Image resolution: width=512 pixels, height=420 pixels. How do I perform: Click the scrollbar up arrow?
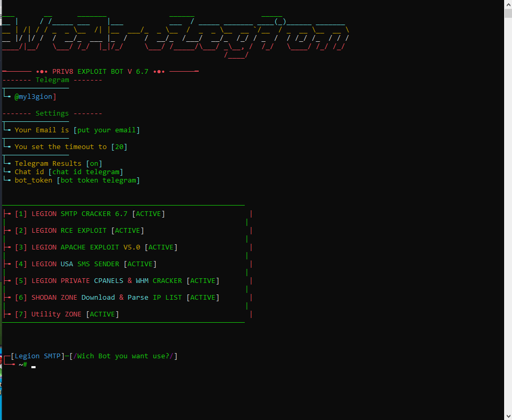coord(508,4)
